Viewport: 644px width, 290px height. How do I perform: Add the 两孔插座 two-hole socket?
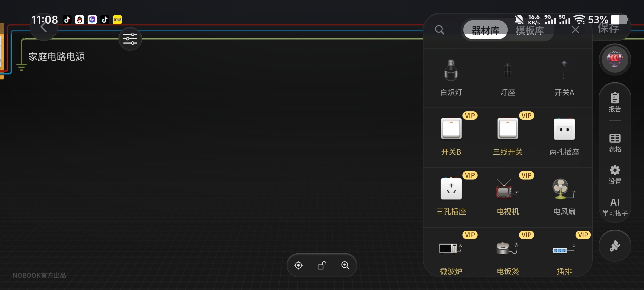[x=564, y=137]
